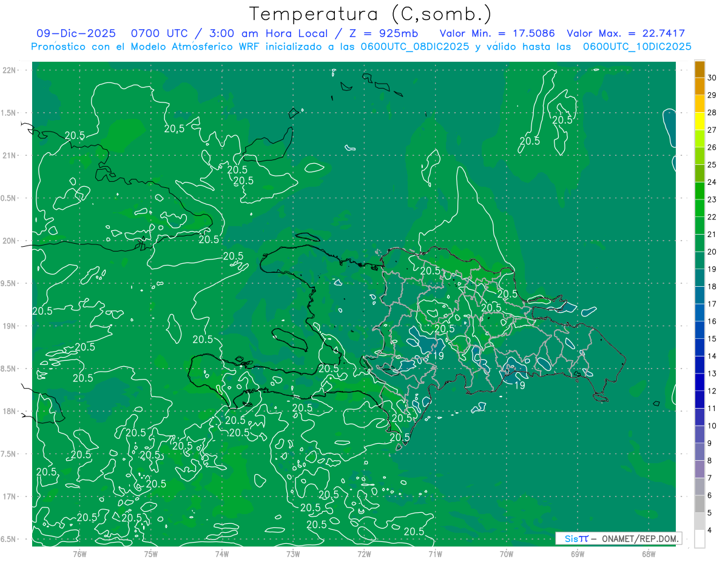This screenshot has width=728, height=562.
Task: Click the dark orange colorbar swatch above 30
Action: (699, 69)
